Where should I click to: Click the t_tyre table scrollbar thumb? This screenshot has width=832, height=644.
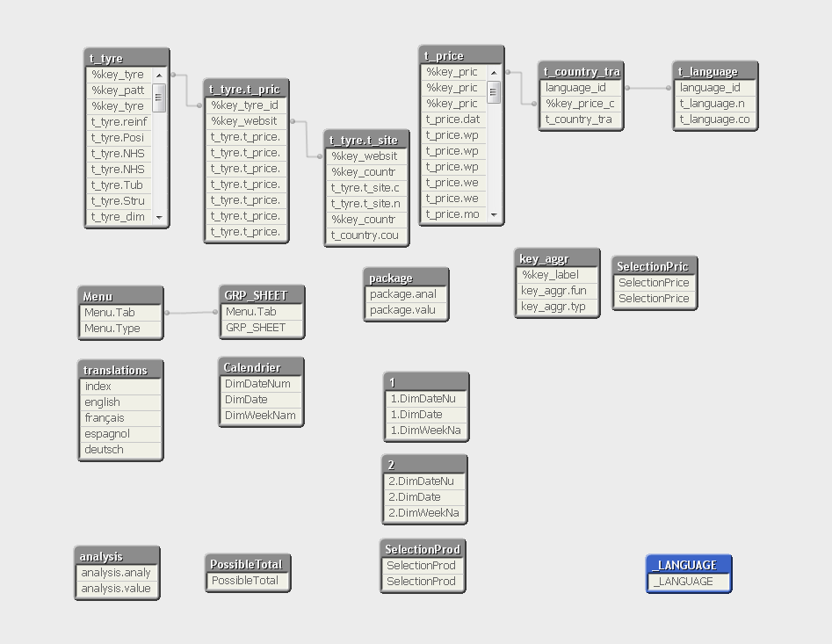pyautogui.click(x=159, y=98)
